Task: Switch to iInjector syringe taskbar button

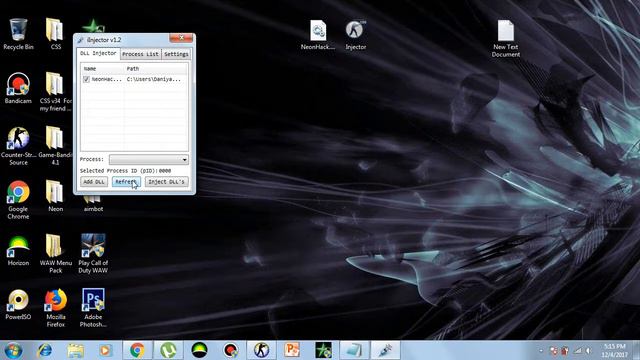Action: 386,350
